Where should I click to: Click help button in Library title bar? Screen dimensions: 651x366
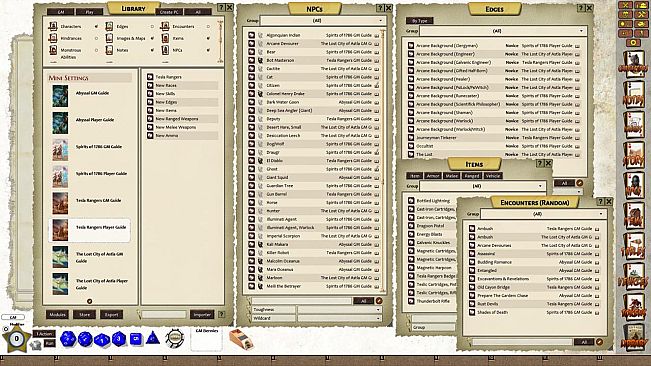[x=221, y=7]
